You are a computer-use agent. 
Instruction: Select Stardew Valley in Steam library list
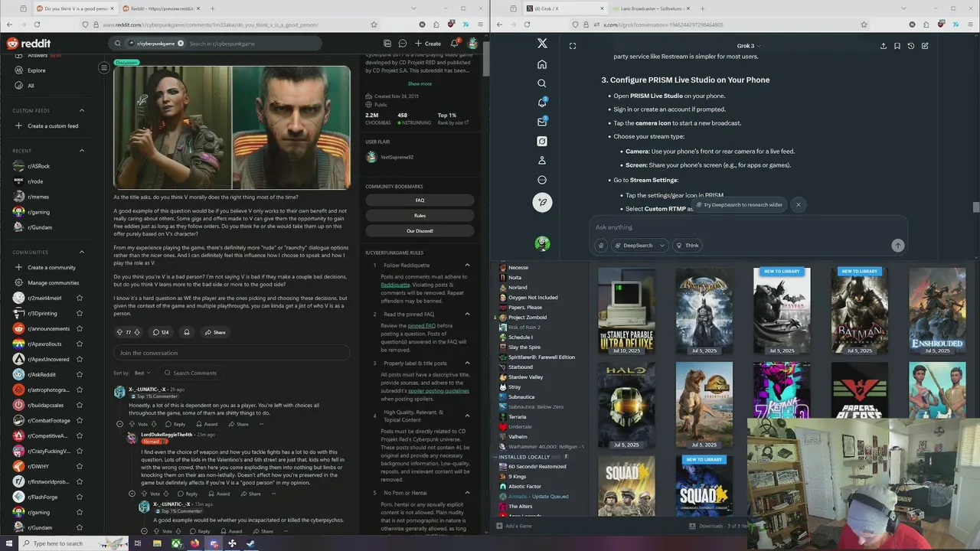[526, 377]
